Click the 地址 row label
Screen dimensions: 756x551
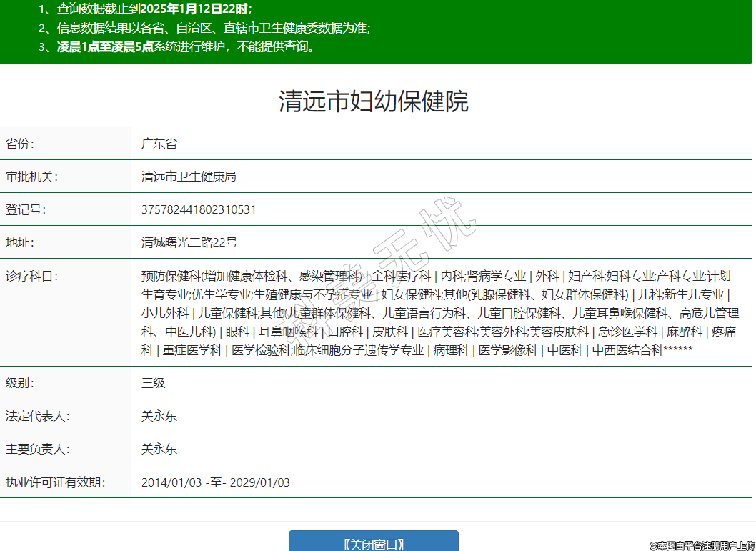coord(20,242)
